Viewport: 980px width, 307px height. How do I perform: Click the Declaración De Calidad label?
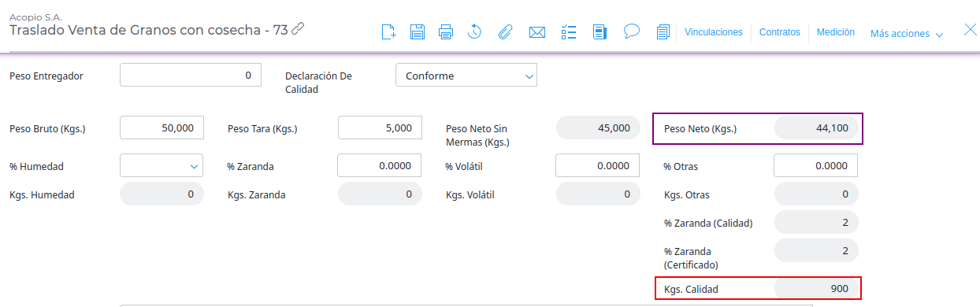318,83
